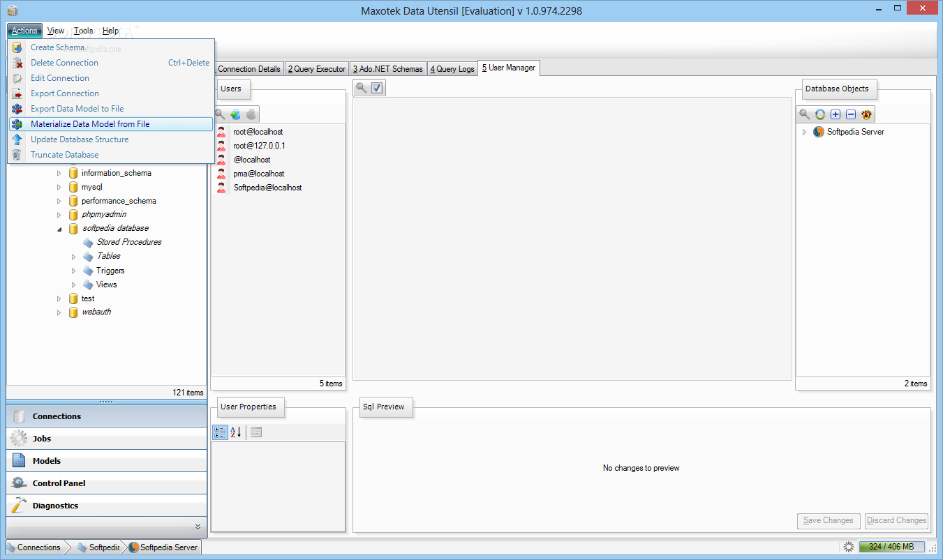Click the Diagnostics hammer icon
The width and height of the screenshot is (943, 560).
pos(20,506)
